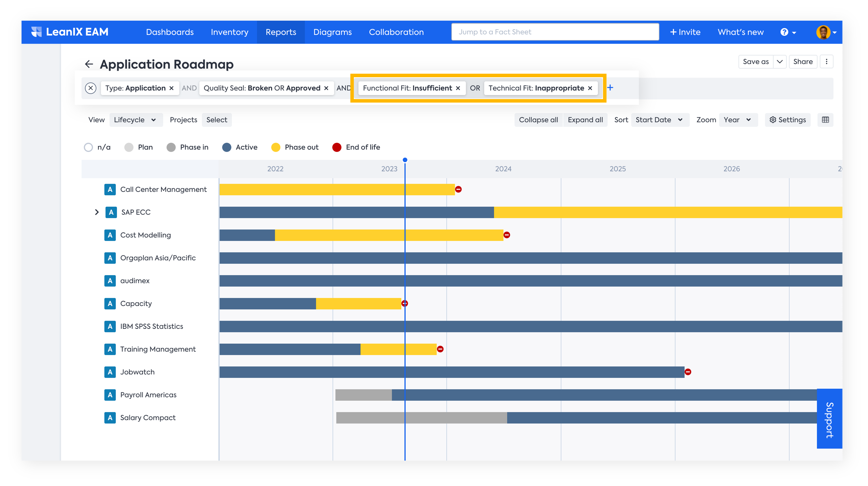The height and width of the screenshot is (486, 868).
Task: Click the yellow phase-out bar of SAP ECC
Action: click(668, 212)
